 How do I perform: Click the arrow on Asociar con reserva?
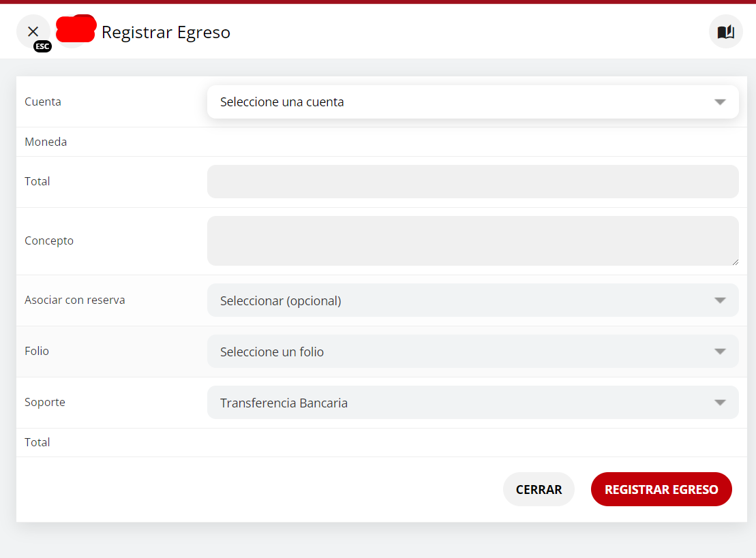pyautogui.click(x=720, y=300)
